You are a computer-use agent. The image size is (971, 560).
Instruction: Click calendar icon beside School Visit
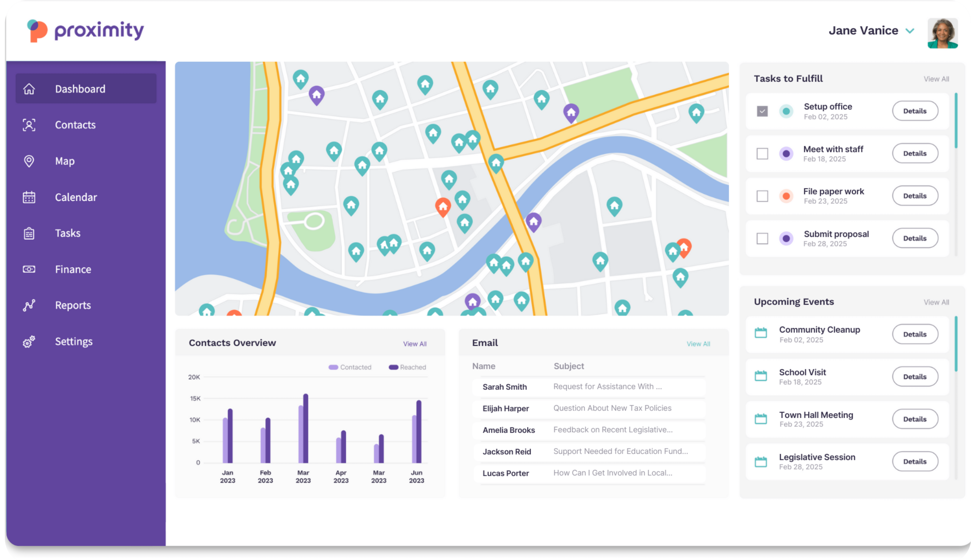pyautogui.click(x=761, y=376)
